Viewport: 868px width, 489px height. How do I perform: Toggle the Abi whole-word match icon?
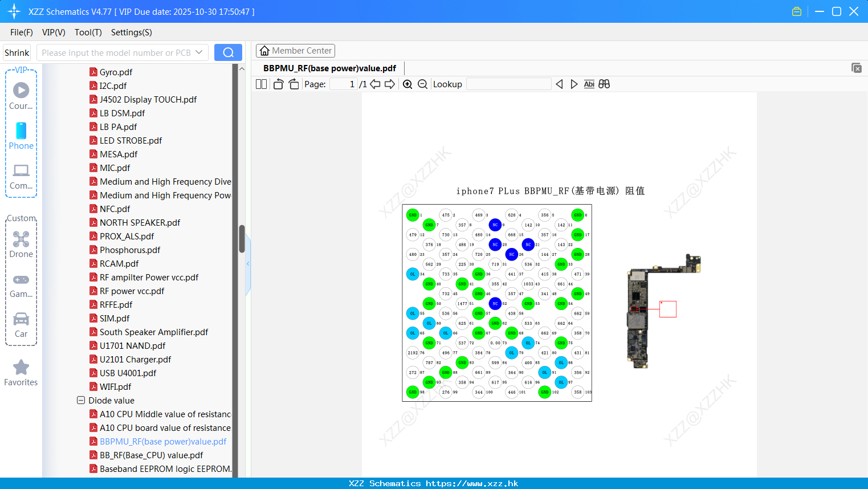[589, 84]
